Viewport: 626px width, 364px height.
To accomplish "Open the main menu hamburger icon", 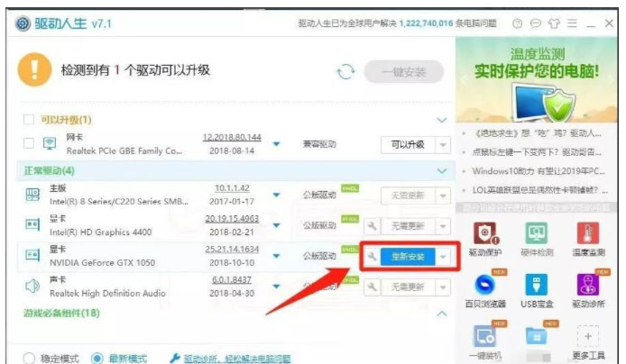I will tap(572, 23).
